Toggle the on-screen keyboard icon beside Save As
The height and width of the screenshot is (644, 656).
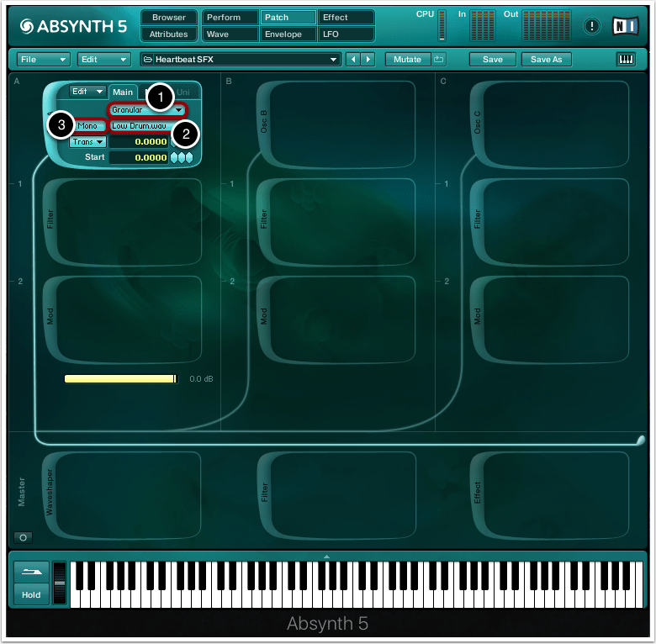tap(626, 60)
